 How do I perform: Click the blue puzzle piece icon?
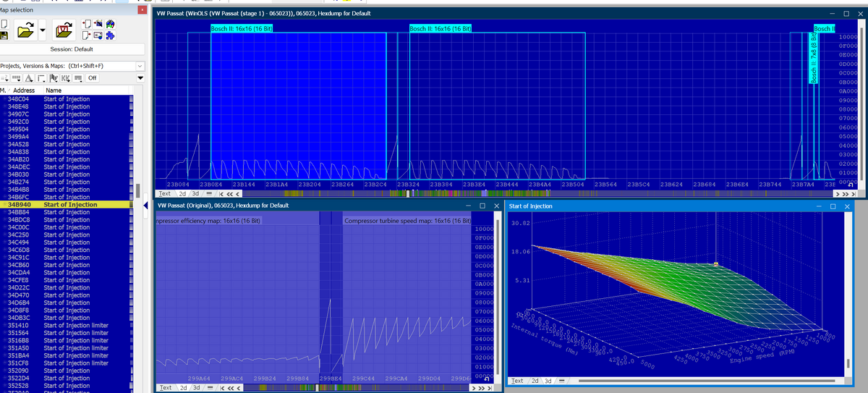(x=110, y=35)
